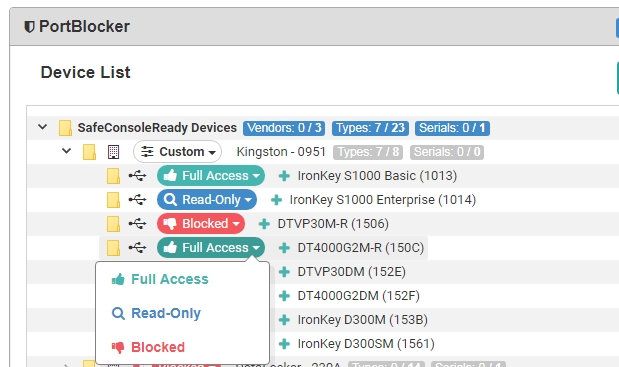Open the Read-Only dropdown for IronKey S1000 Enterprise

207,200
